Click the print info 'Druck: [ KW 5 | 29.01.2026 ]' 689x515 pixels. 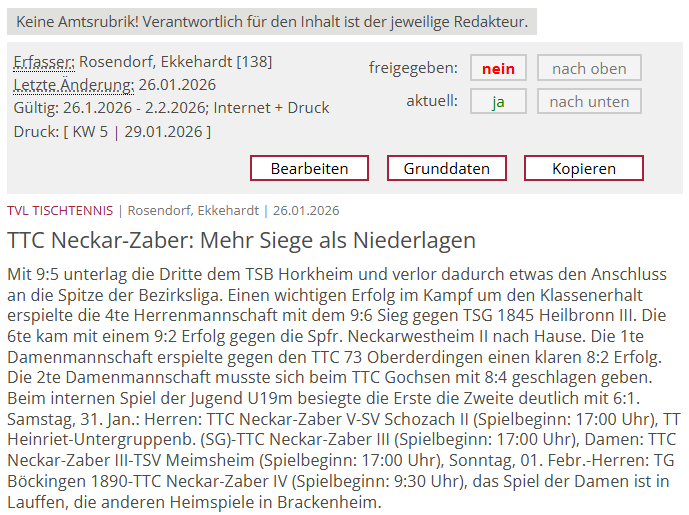[112, 131]
